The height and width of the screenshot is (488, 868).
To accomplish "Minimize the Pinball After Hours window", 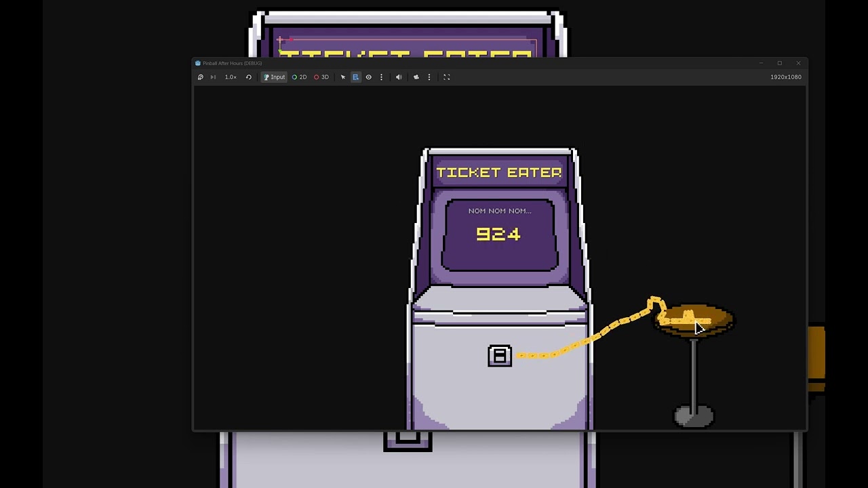I will (761, 63).
